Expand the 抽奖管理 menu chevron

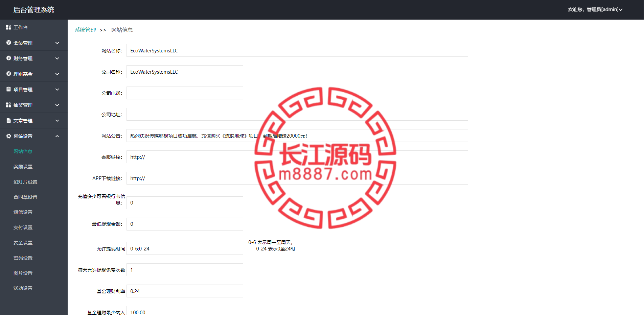point(57,105)
